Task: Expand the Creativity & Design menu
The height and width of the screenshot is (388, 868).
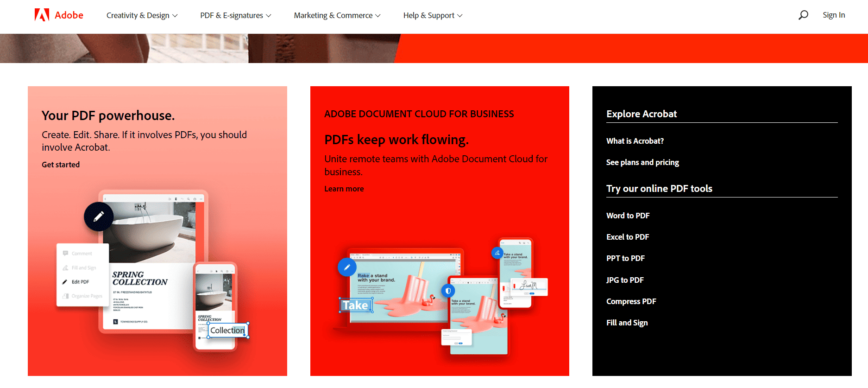Action: tap(142, 15)
